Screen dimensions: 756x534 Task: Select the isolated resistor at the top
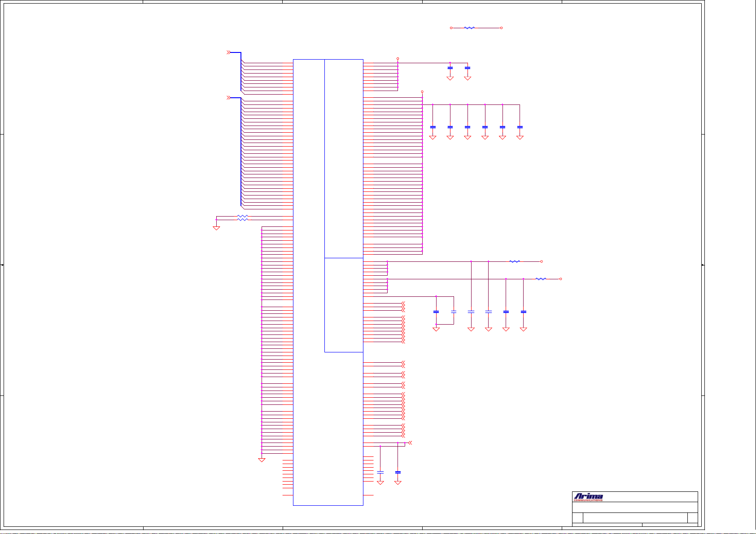pyautogui.click(x=469, y=28)
